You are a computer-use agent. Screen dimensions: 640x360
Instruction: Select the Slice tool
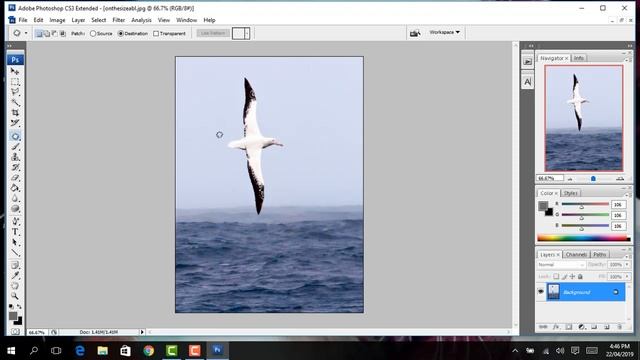click(x=15, y=122)
